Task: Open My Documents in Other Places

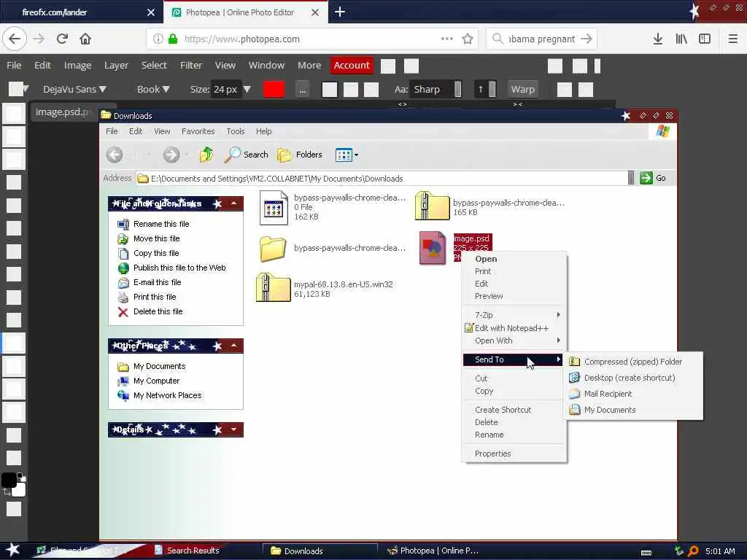Action: 159,366
